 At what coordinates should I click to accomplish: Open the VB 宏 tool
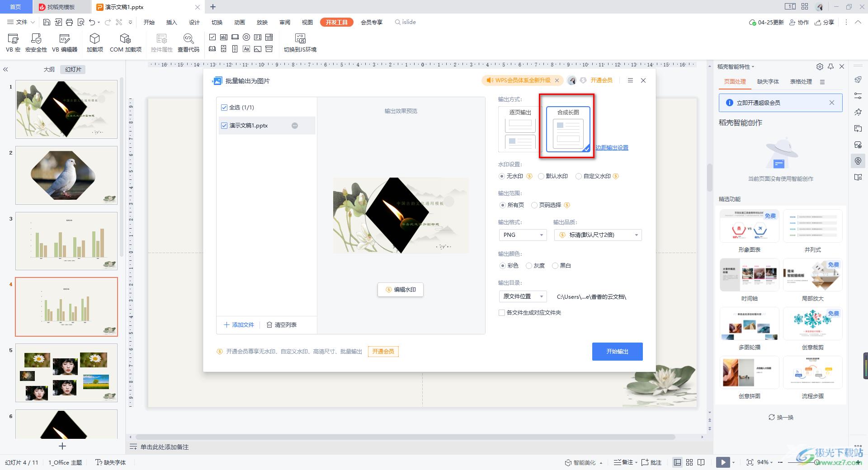tap(13, 43)
